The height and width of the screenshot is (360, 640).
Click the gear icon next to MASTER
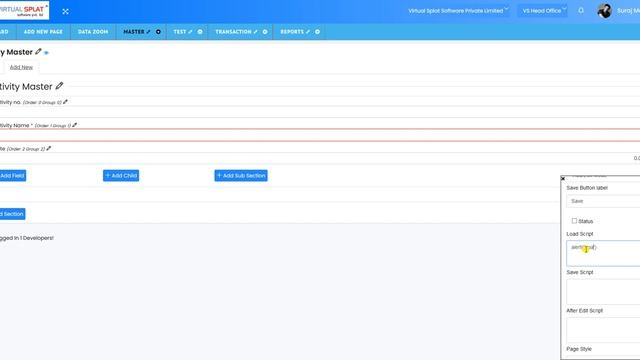tap(158, 32)
